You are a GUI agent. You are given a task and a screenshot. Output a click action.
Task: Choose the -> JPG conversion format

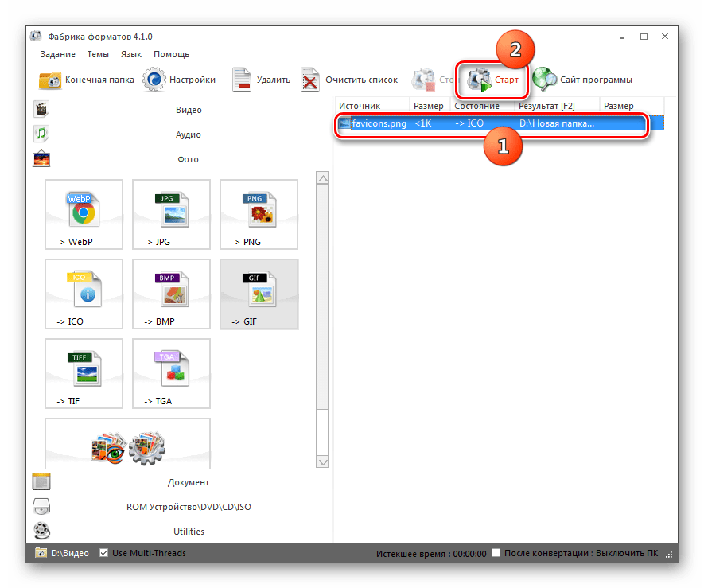(x=172, y=214)
